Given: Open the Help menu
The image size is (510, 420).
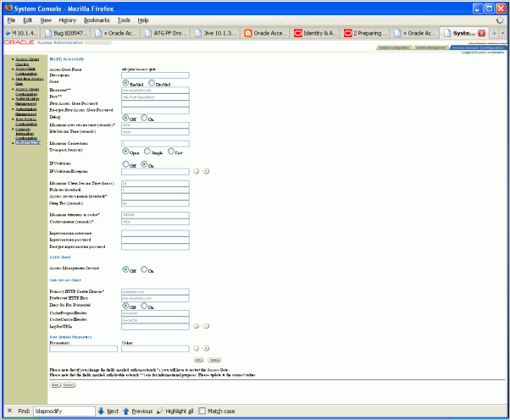Looking at the screenshot, I should tap(143, 20).
